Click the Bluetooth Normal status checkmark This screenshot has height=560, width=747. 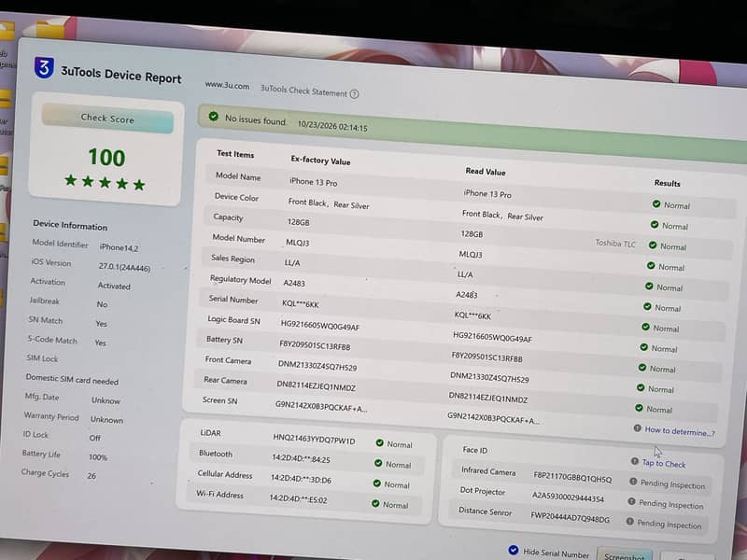click(x=378, y=463)
